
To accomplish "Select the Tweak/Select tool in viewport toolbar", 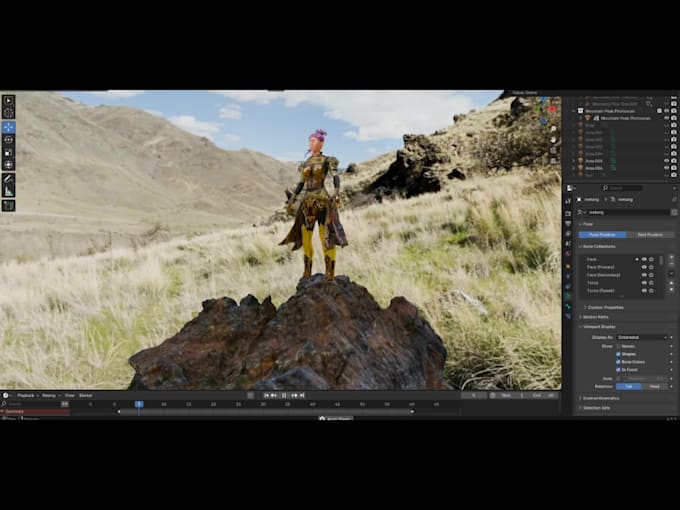I will click(x=8, y=101).
